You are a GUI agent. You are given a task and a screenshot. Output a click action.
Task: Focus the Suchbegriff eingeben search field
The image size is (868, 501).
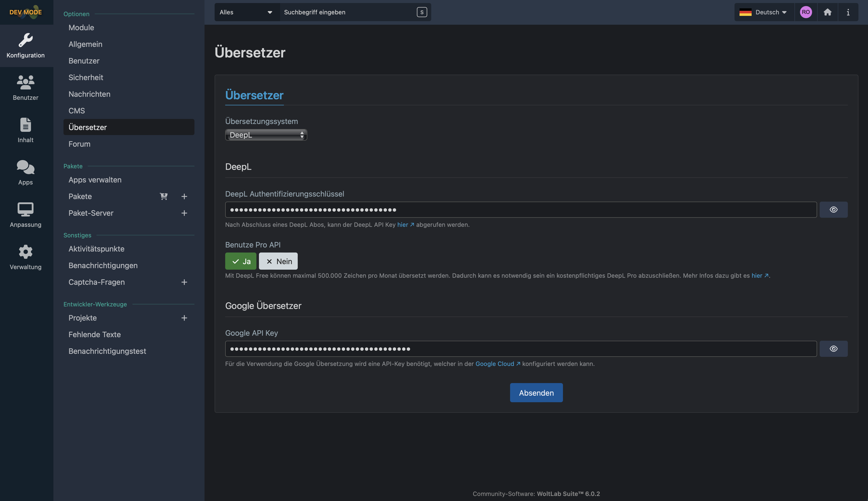tap(347, 12)
